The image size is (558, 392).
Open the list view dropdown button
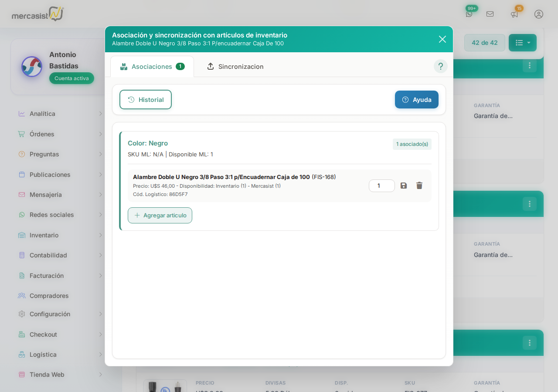(522, 43)
